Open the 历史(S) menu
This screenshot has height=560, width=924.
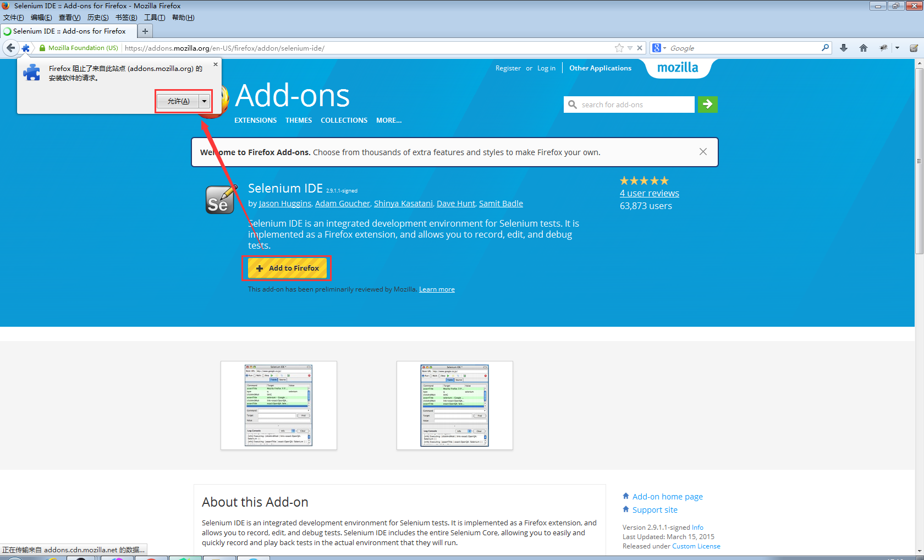[98, 18]
